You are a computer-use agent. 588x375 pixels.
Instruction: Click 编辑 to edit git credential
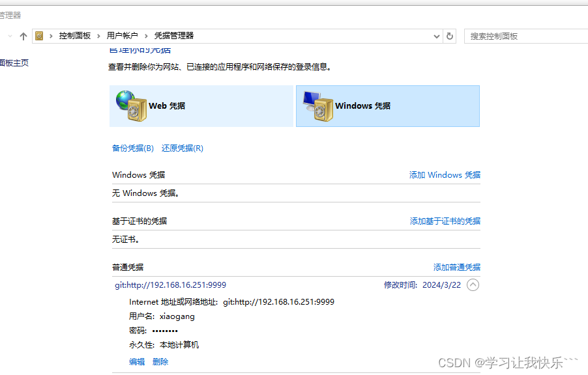click(x=137, y=362)
